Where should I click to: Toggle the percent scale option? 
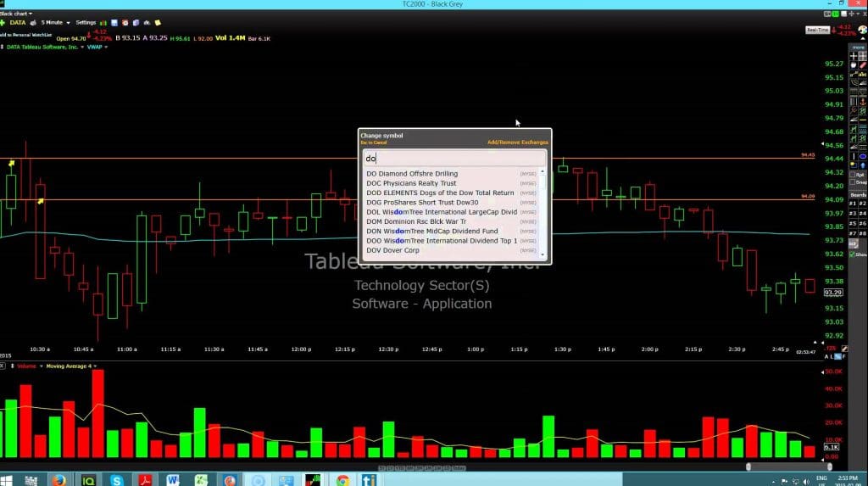(x=838, y=357)
